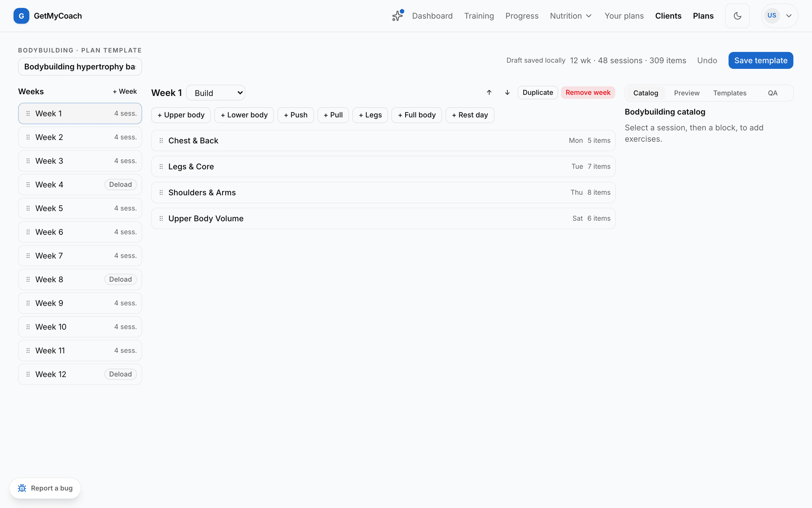Move Week 1 down with arrow icon
Viewport: 812px width, 508px height.
point(507,92)
